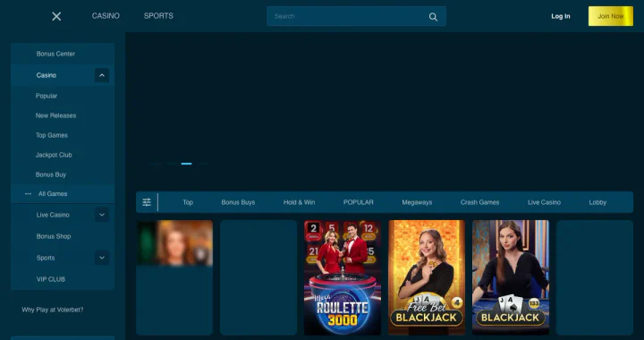Open the Free Bet Blackjack game

[x=427, y=277]
